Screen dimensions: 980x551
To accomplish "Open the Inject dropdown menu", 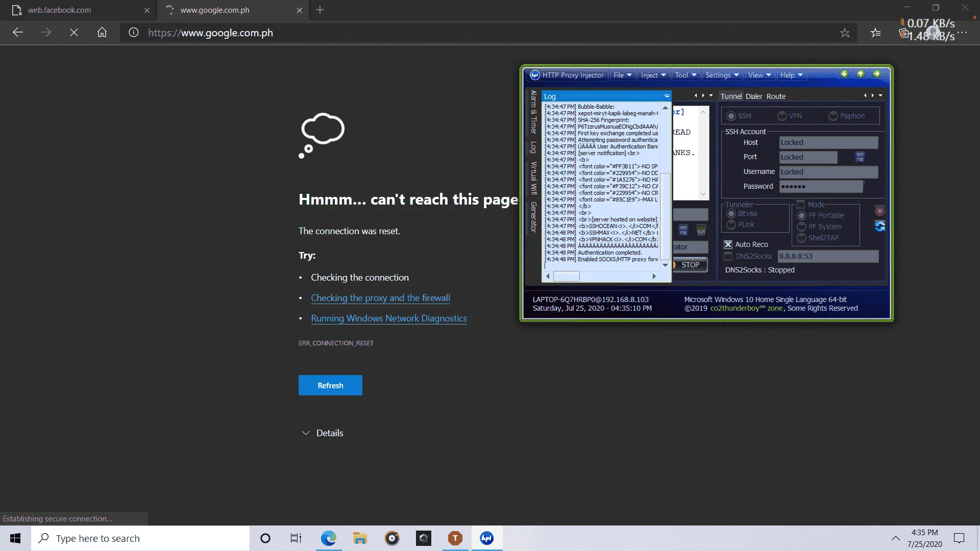I will coord(653,75).
